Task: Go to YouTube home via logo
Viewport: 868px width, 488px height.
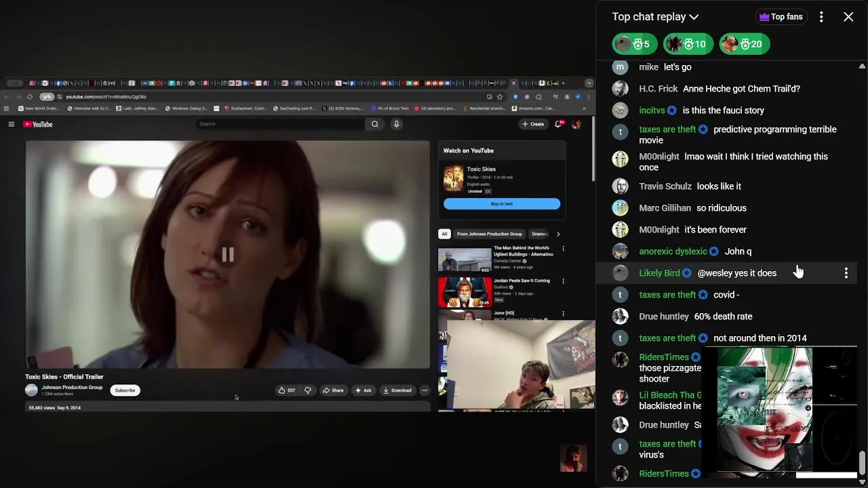Action: [38, 124]
